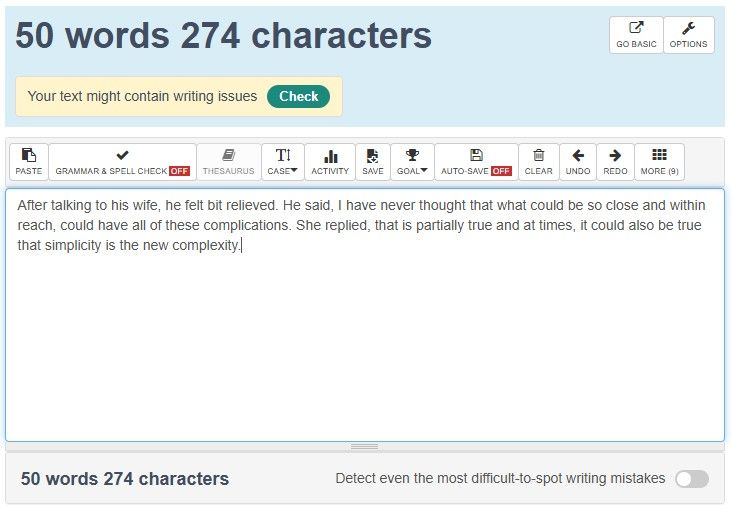
Task: Clear text with the trash icon
Action: [539, 155]
